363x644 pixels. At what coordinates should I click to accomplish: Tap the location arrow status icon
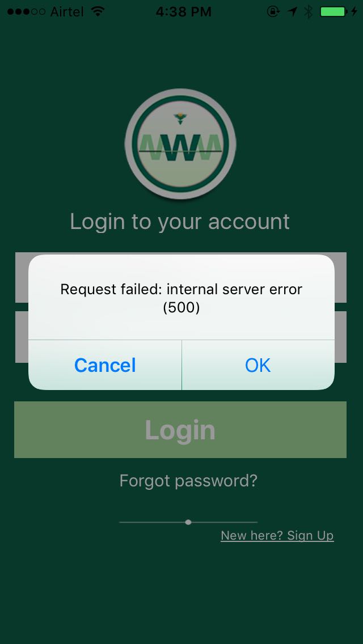[292, 11]
